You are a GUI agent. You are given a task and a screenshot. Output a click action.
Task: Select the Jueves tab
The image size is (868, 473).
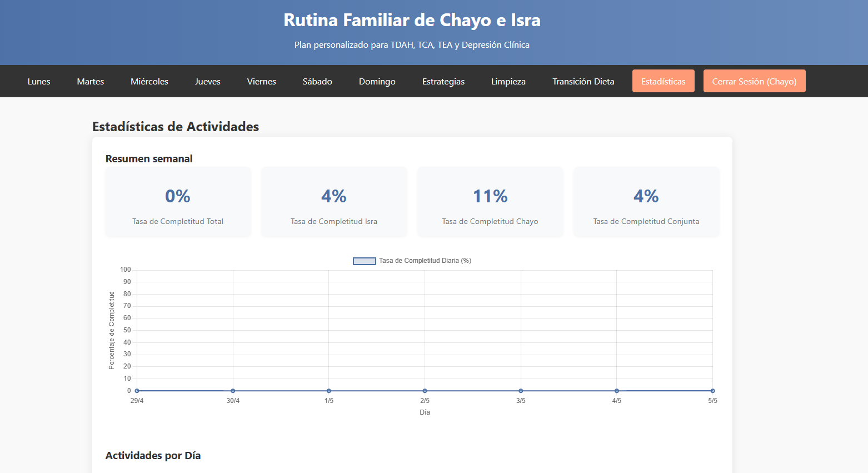pos(208,81)
